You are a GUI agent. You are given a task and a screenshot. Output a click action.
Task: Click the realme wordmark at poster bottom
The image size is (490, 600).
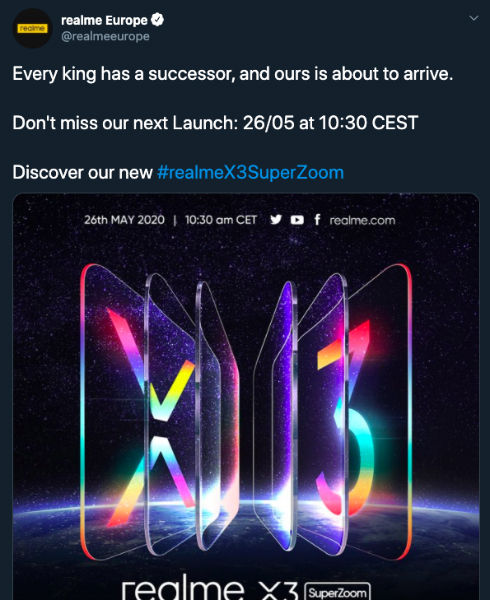tap(183, 587)
